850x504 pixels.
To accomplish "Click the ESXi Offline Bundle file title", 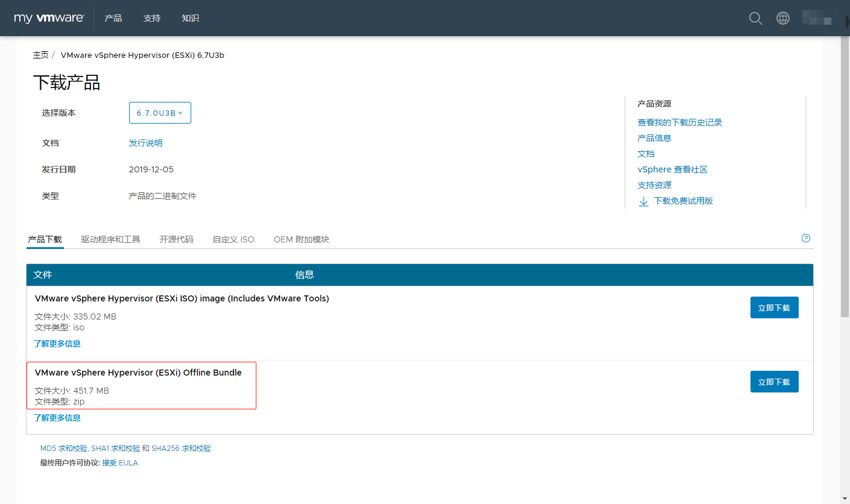I will pyautogui.click(x=138, y=373).
